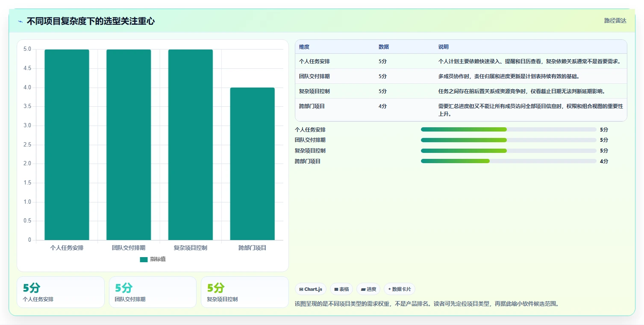644x325 pixels.
Task: Click the 数据卡片 tag chip
Action: (399, 289)
